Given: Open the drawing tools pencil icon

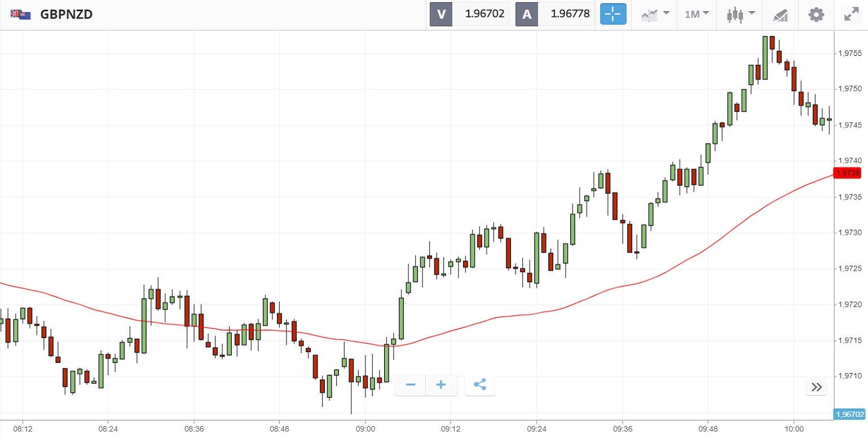Looking at the screenshot, I should pos(780,15).
